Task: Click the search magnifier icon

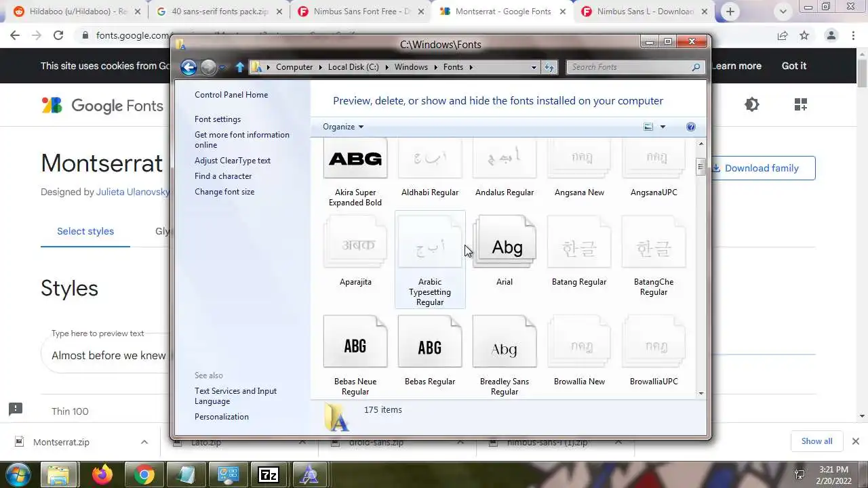Action: tap(696, 67)
